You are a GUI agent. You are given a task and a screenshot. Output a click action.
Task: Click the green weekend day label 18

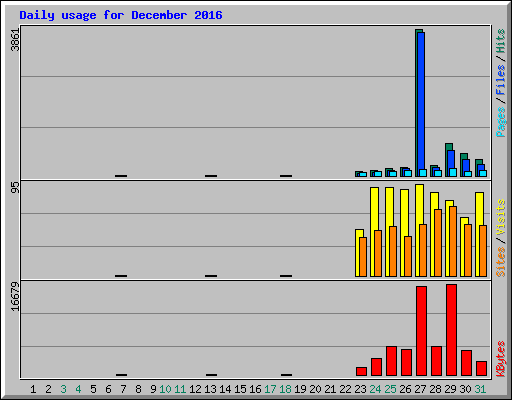(285, 389)
